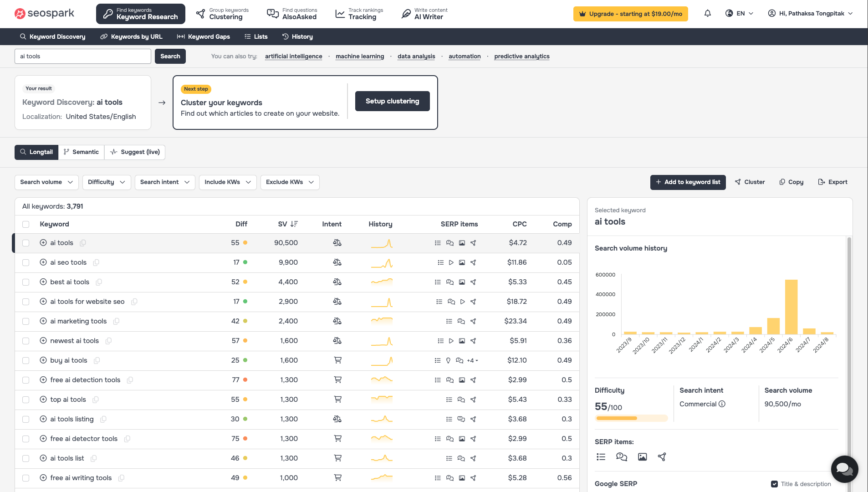Open the 'machine learning' suggestion link

359,56
